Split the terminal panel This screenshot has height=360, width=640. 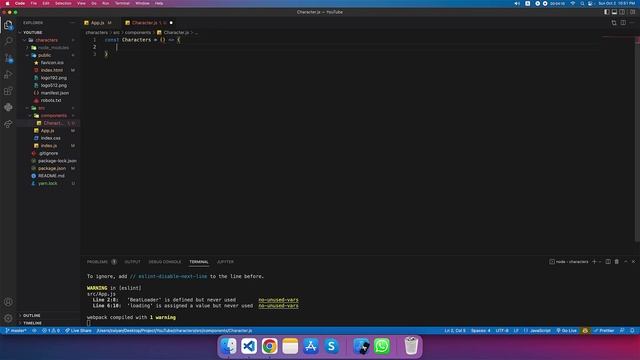tap(608, 262)
